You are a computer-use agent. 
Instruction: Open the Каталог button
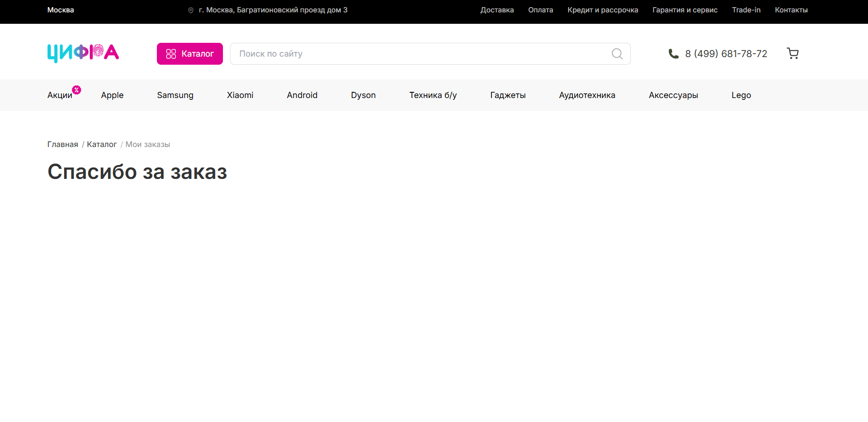pos(190,54)
